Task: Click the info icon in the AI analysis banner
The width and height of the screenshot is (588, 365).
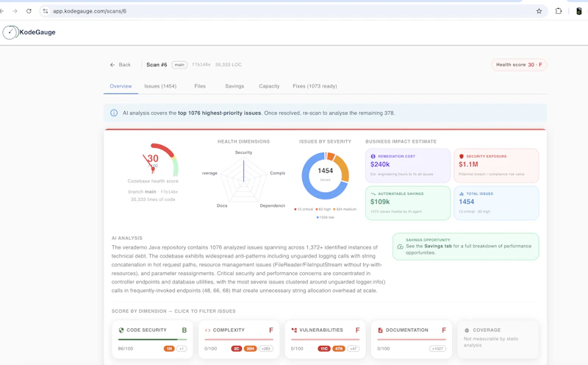Action: click(114, 113)
